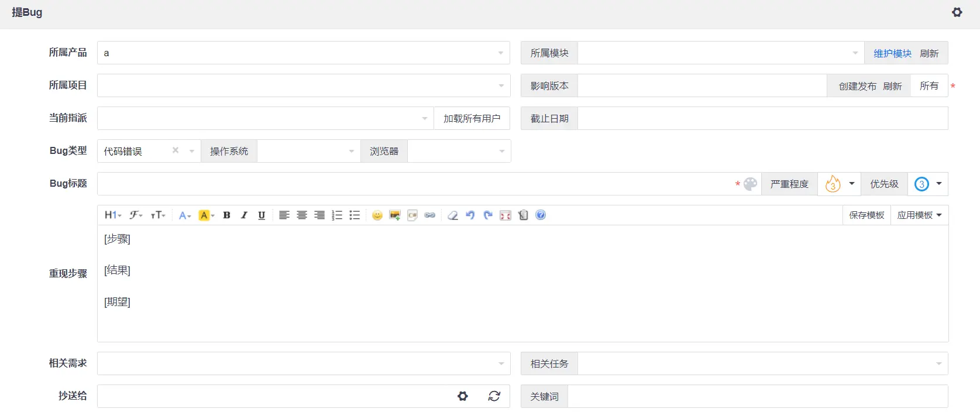Redo the last edit
The height and width of the screenshot is (412, 980).
click(x=488, y=215)
